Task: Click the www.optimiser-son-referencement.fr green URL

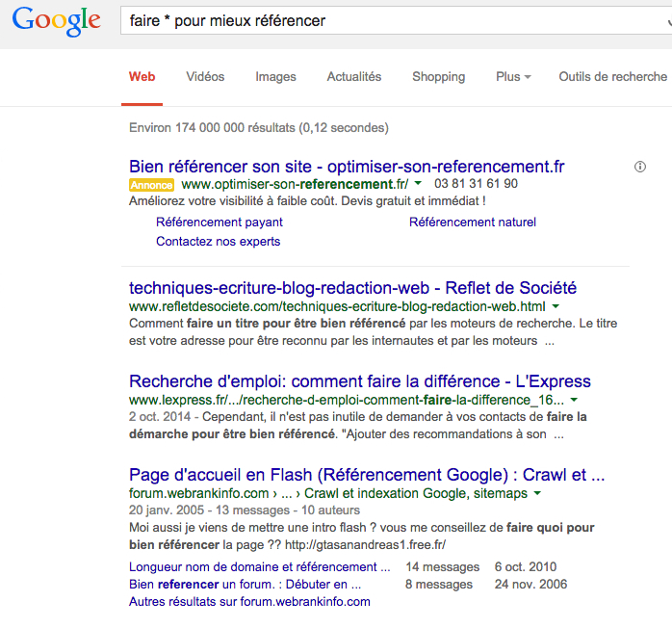Action: click(295, 184)
